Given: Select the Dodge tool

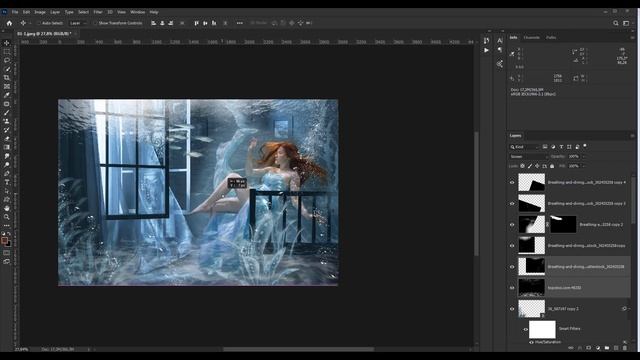Looking at the screenshot, I should pos(7,165).
